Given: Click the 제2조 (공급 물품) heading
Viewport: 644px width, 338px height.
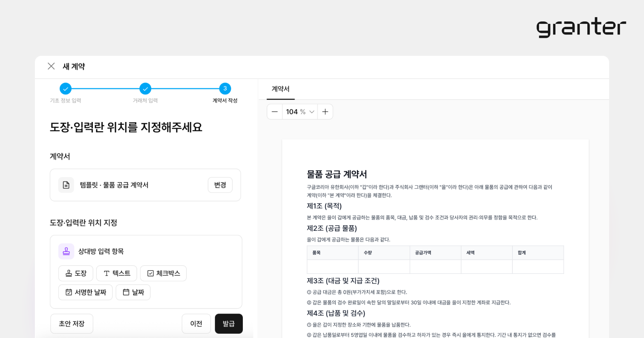Looking at the screenshot, I should [332, 228].
